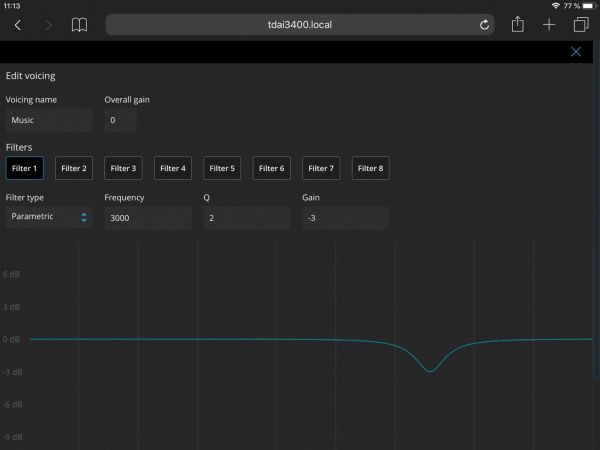Select Filter 6
The height and width of the screenshot is (450, 600).
click(x=271, y=168)
